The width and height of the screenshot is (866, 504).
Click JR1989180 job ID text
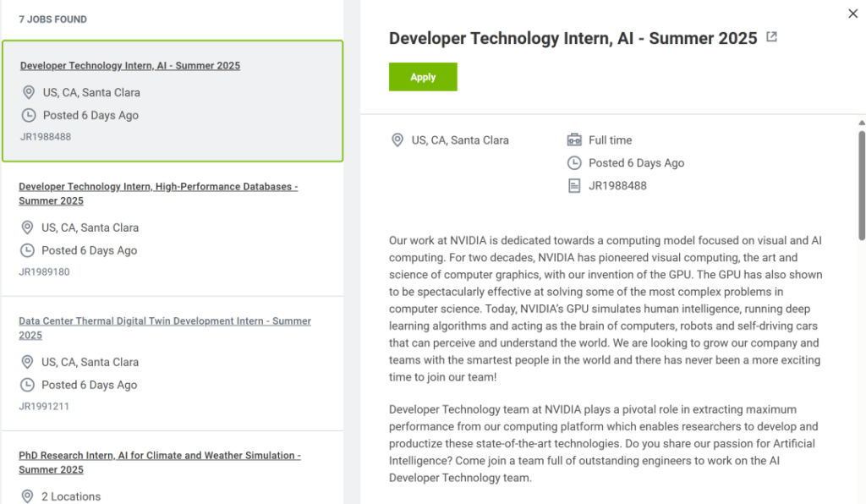point(44,271)
